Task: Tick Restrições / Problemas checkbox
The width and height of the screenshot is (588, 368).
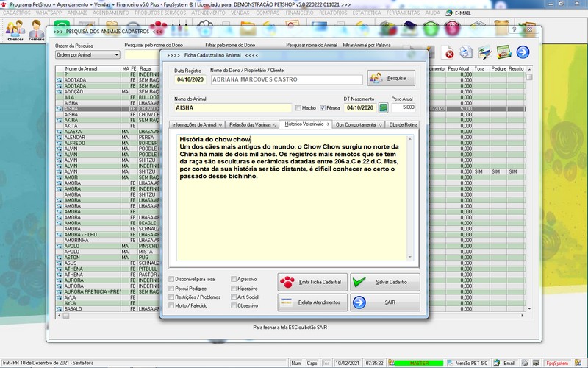Action: [x=171, y=297]
